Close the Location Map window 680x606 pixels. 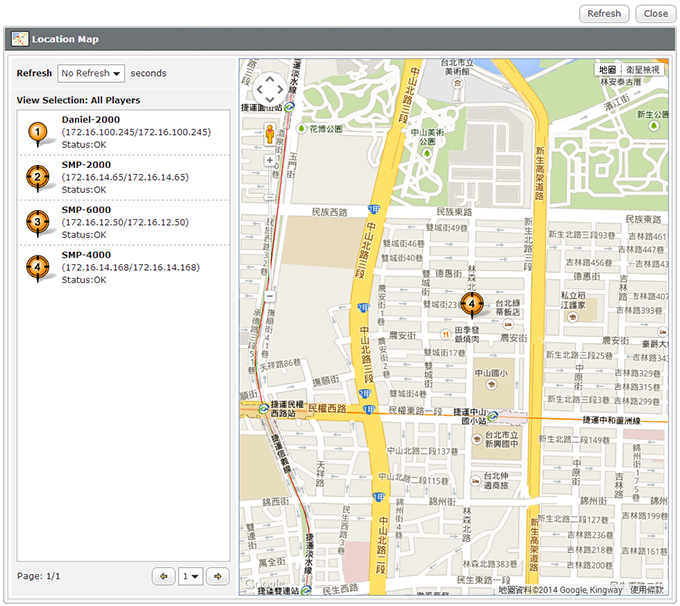pos(655,14)
